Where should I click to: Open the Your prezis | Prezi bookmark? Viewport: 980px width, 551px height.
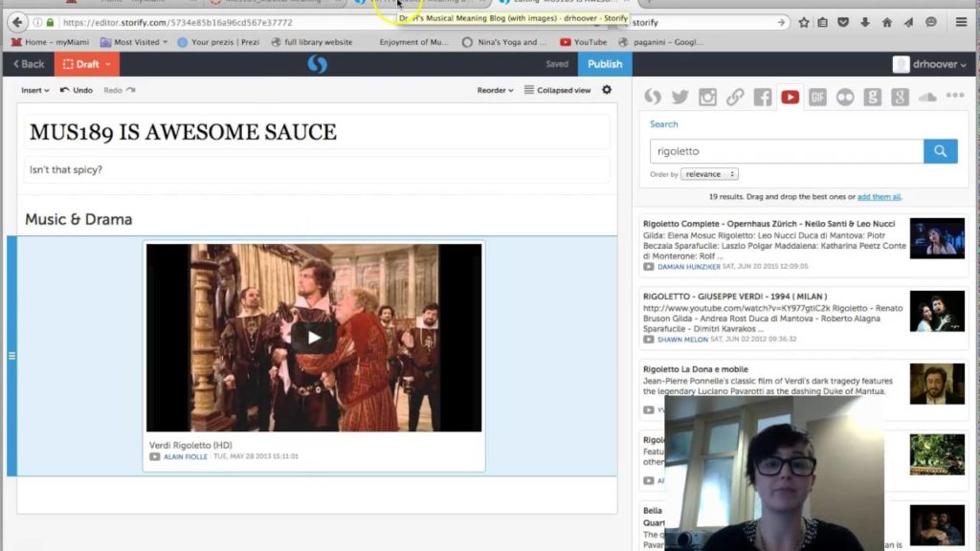click(218, 42)
